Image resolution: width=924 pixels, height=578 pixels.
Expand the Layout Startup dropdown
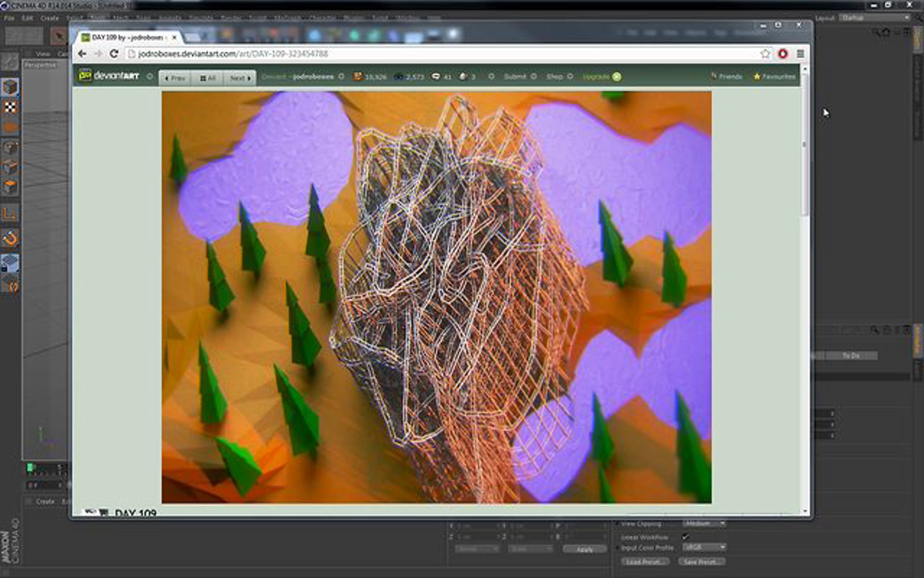pos(875,18)
